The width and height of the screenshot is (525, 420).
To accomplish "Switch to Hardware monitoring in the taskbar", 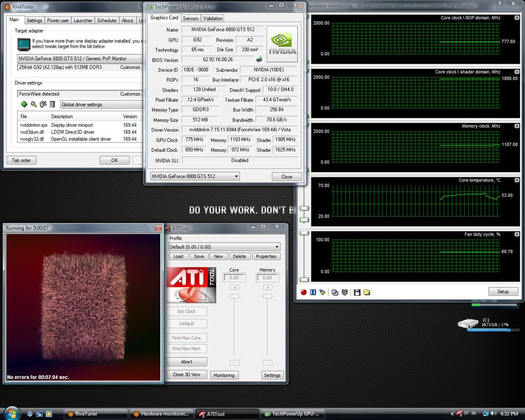I will coord(161,414).
